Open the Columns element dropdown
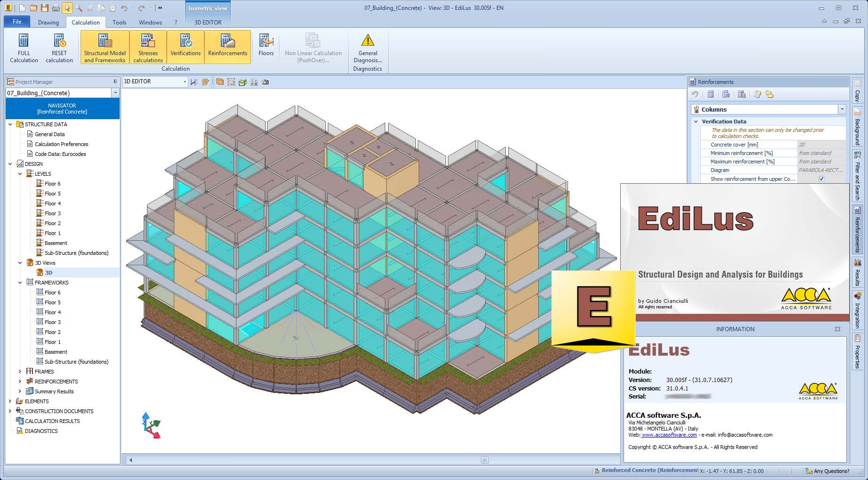This screenshot has width=868, height=480. coord(842,109)
